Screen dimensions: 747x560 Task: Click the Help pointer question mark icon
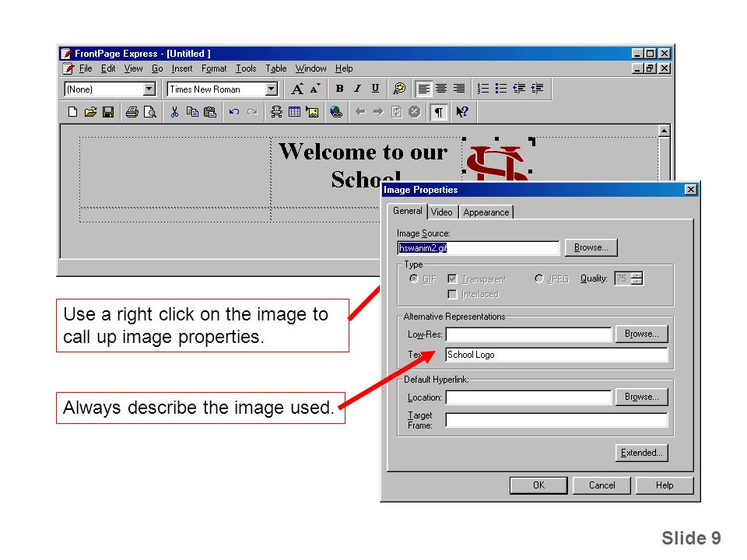(461, 112)
